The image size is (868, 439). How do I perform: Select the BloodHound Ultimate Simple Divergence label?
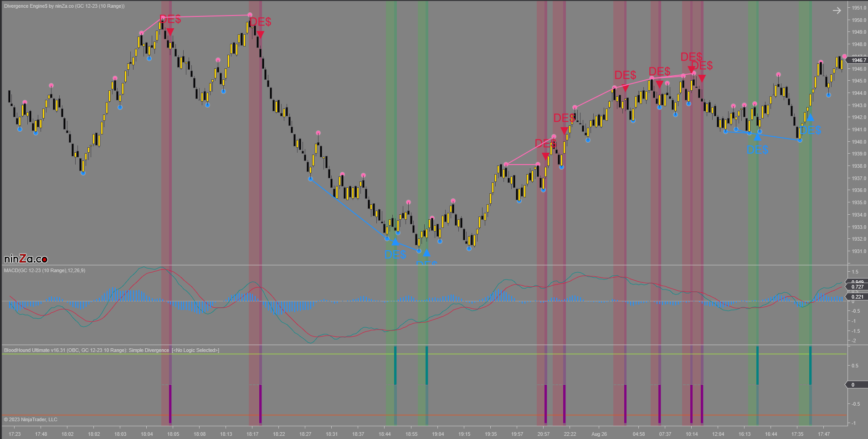pyautogui.click(x=112, y=350)
